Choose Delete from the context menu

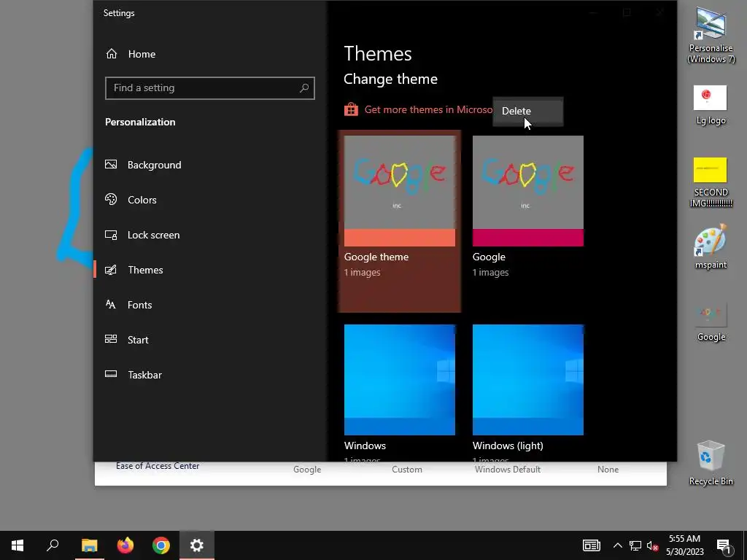(528, 111)
